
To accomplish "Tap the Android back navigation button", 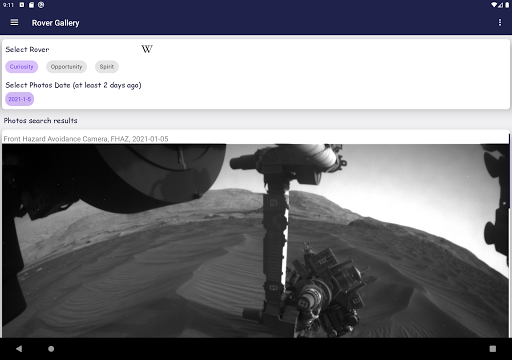I will (19, 349).
